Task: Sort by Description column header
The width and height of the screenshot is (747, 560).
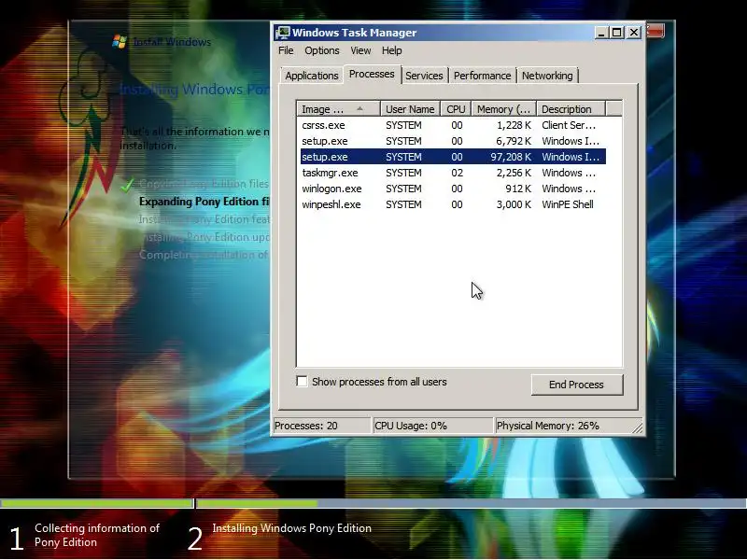Action: click(x=571, y=109)
